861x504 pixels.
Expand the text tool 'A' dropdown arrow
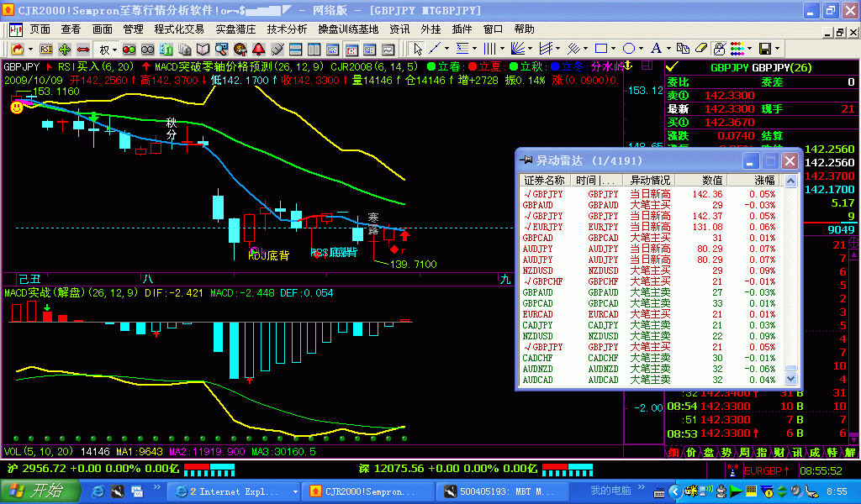668,49
